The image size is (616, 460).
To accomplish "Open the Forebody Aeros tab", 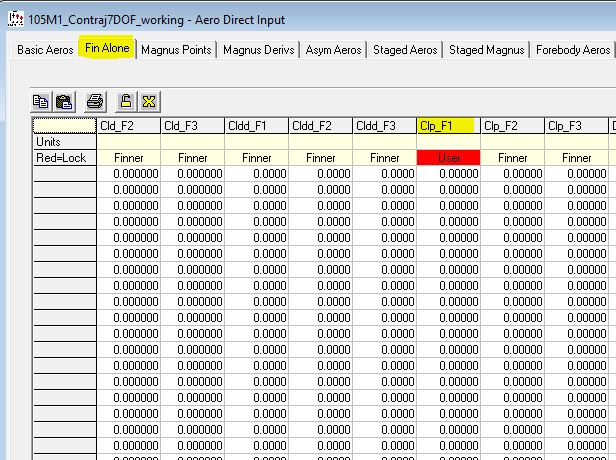I will click(x=573, y=49).
